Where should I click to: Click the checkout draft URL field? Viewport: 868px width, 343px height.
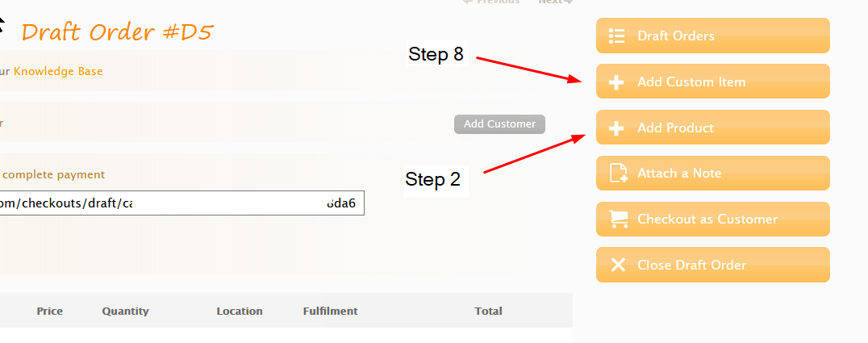point(181,203)
